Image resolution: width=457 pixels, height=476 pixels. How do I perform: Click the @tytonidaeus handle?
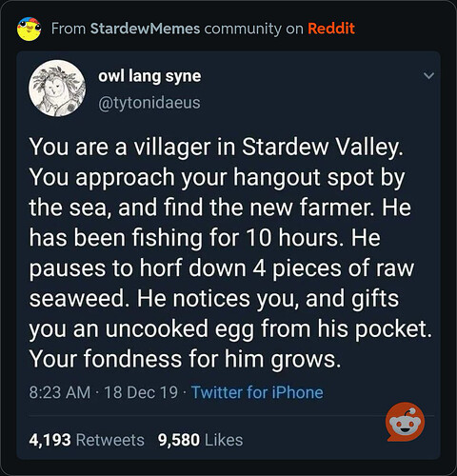coord(149,103)
